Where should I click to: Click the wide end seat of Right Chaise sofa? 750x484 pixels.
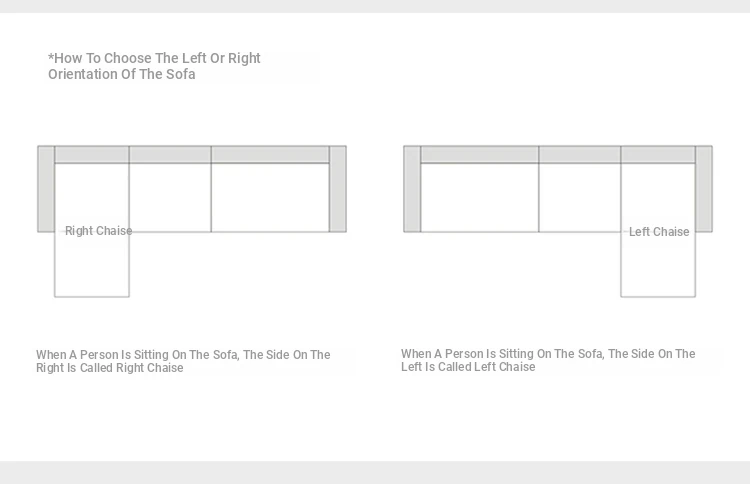(270, 197)
